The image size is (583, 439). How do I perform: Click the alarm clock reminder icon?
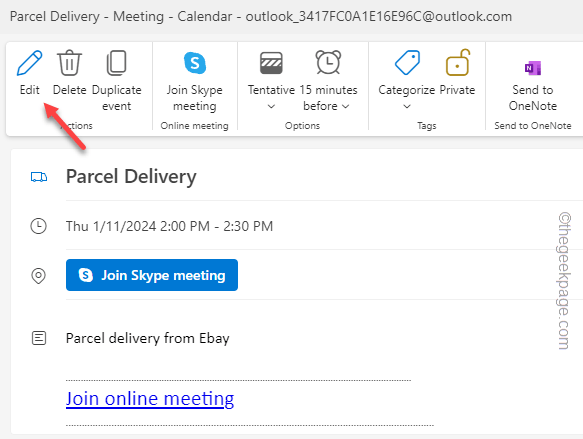pos(328,62)
